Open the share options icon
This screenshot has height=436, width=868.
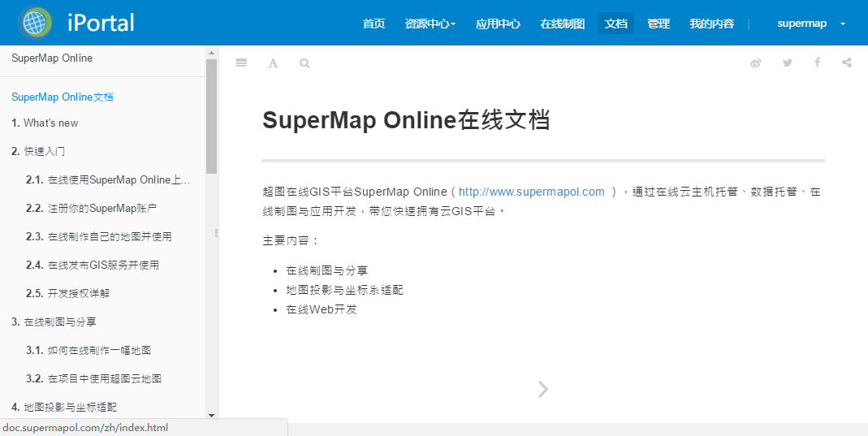(x=847, y=63)
